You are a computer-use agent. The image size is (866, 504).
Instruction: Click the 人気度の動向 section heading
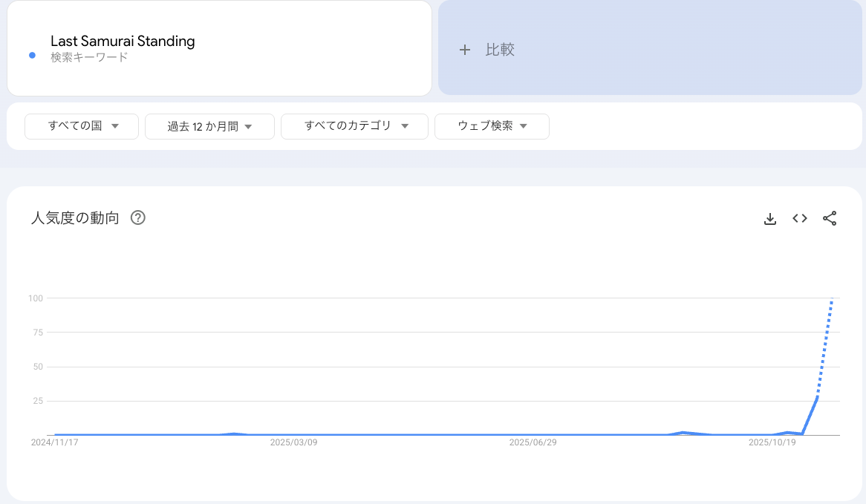tap(75, 217)
